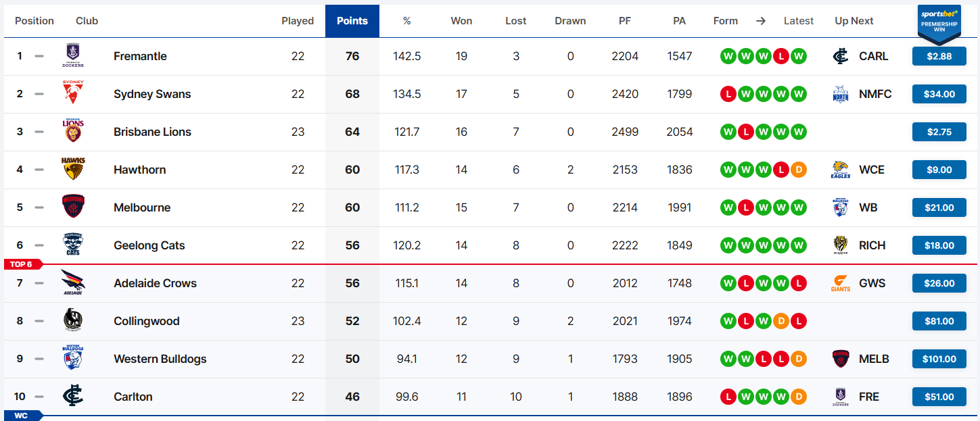Click the Hawthorn Hawks club logo
Image resolution: width=980 pixels, height=421 pixels.
(x=73, y=170)
